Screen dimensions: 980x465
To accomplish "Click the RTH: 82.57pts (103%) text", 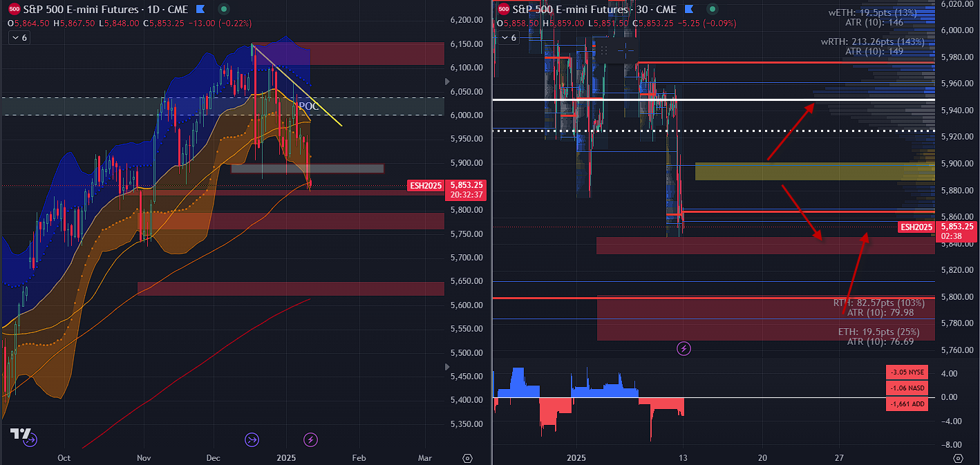I will point(879,303).
